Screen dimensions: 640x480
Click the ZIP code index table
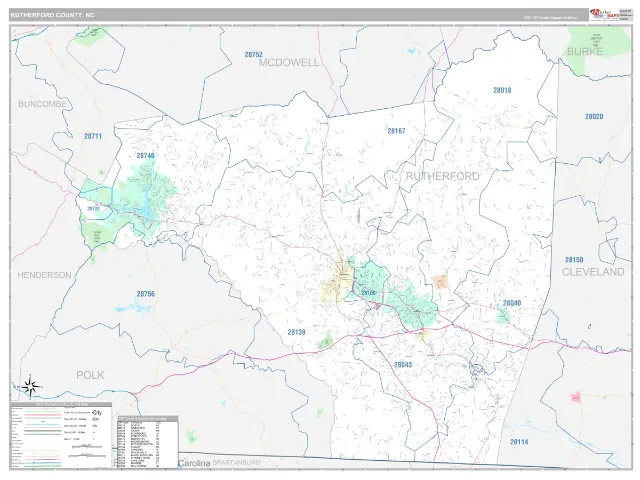[148, 442]
